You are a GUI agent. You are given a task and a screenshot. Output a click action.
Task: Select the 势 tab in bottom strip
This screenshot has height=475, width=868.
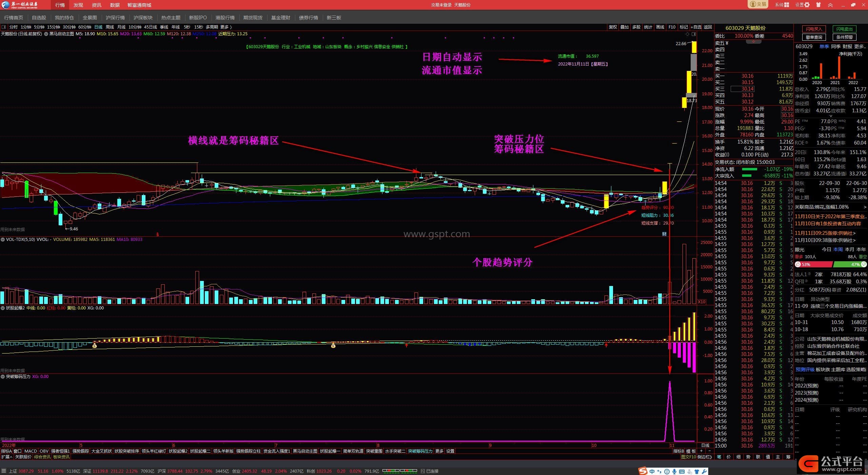click(x=748, y=457)
